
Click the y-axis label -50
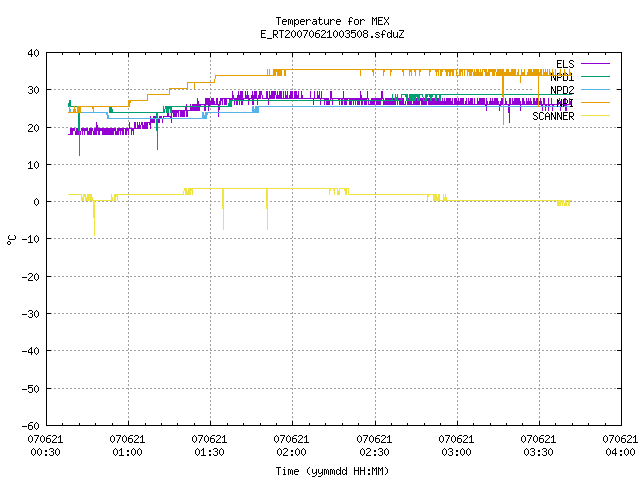click(x=31, y=389)
